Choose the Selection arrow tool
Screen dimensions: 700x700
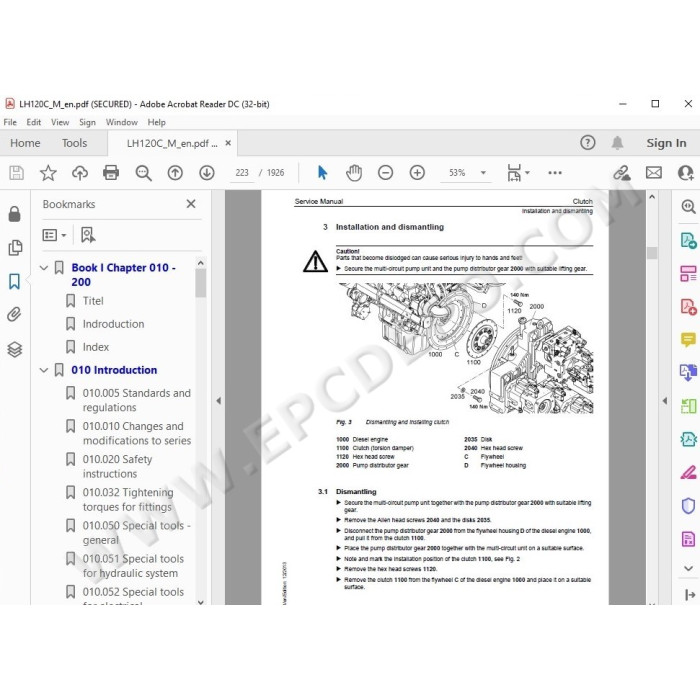pos(322,173)
